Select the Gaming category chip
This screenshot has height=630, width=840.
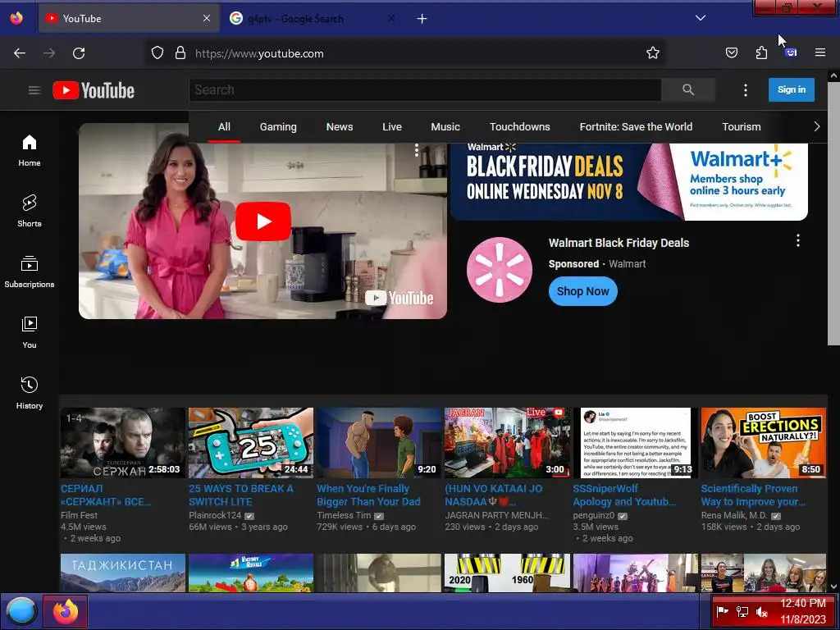pyautogui.click(x=278, y=127)
